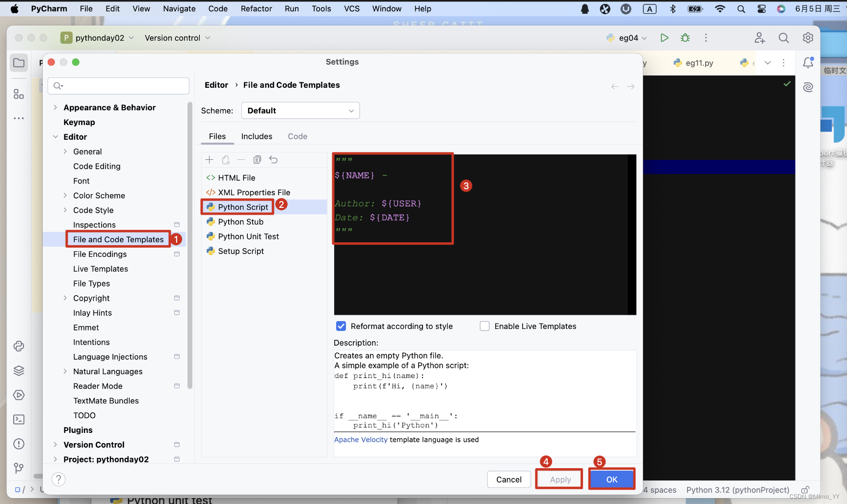
Task: Check Enable Live Templates
Action: tap(485, 326)
